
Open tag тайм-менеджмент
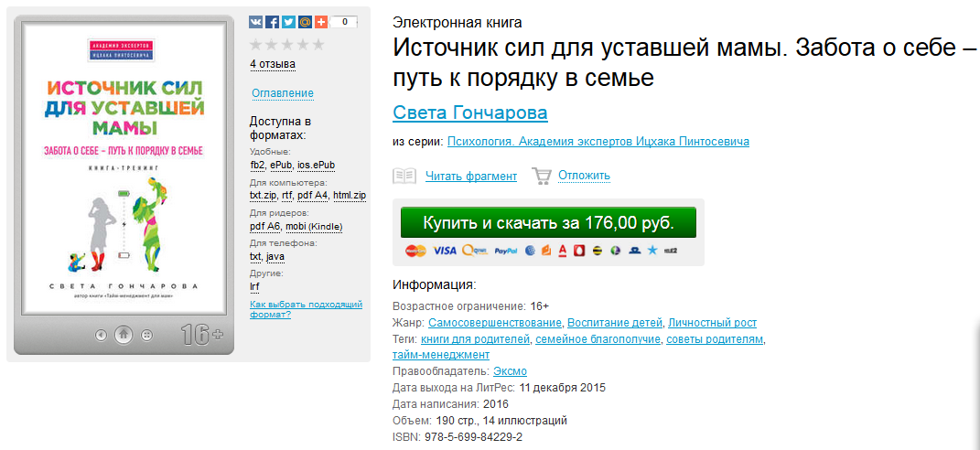[441, 355]
